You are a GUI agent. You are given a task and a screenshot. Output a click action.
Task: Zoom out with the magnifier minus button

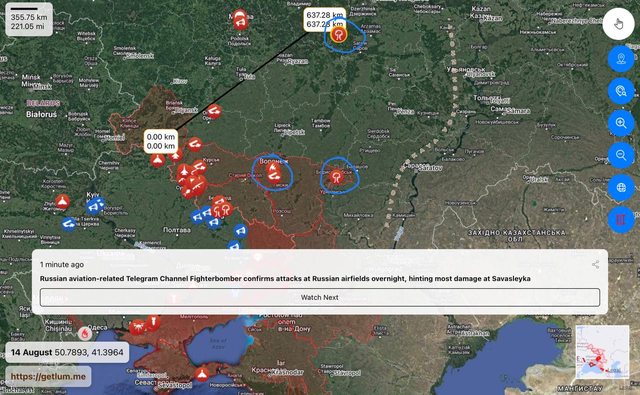click(x=621, y=155)
